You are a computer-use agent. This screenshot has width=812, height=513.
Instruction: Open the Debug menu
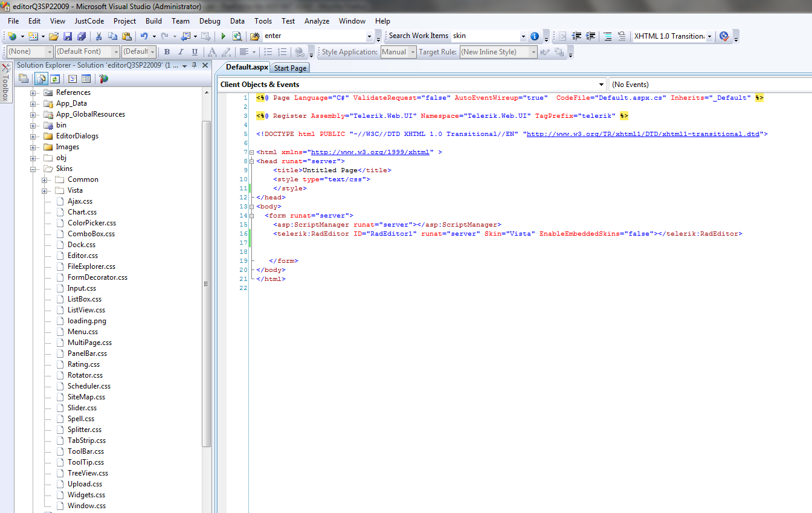[x=210, y=21]
